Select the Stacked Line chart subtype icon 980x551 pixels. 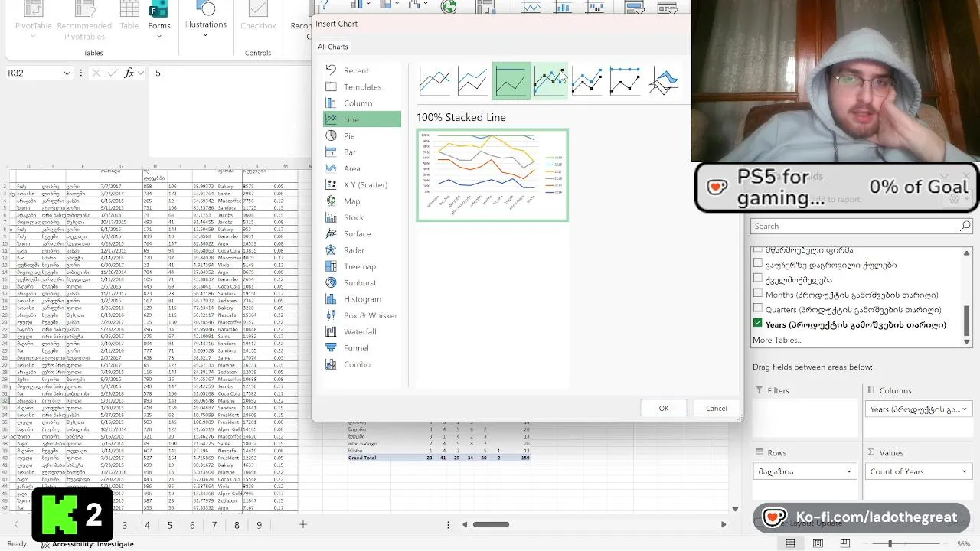472,80
